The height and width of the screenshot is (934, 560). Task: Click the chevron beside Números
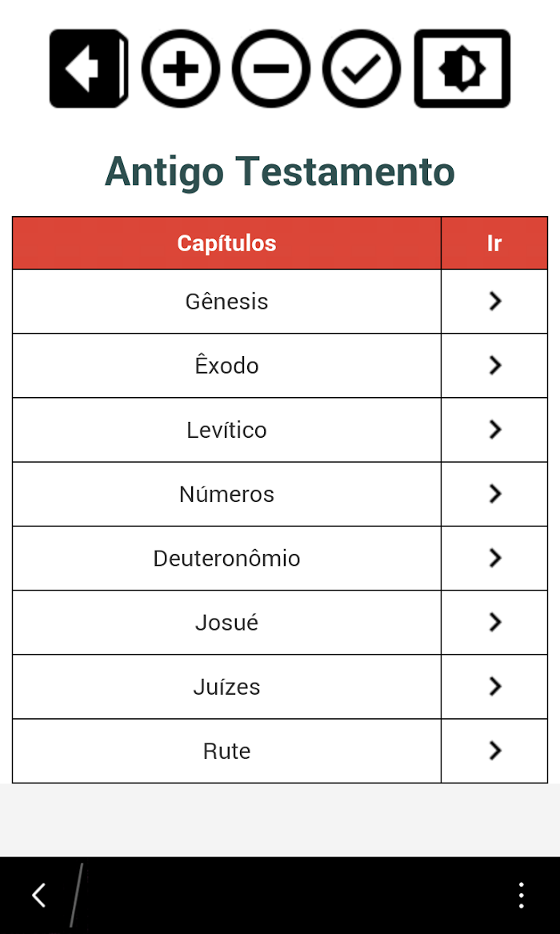point(494,494)
